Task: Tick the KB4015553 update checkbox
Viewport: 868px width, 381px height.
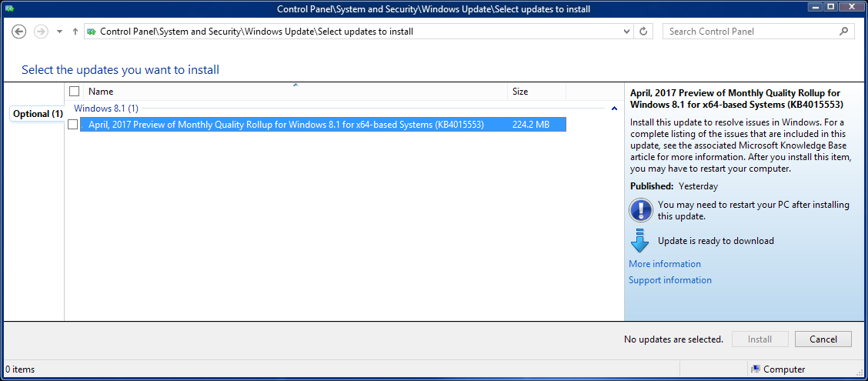Action: 73,125
